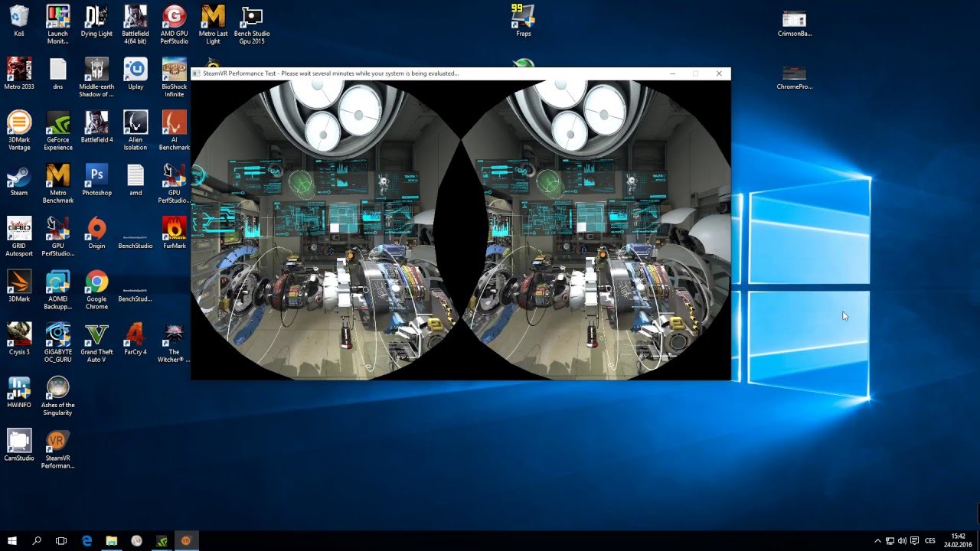Select the SteamVR Performance Test desktop icon
The image size is (980, 551).
click(x=58, y=448)
